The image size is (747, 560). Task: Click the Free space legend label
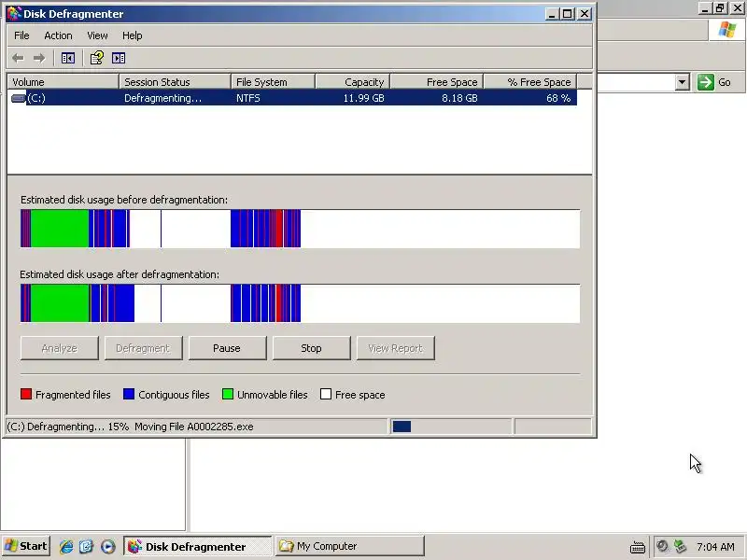click(360, 395)
